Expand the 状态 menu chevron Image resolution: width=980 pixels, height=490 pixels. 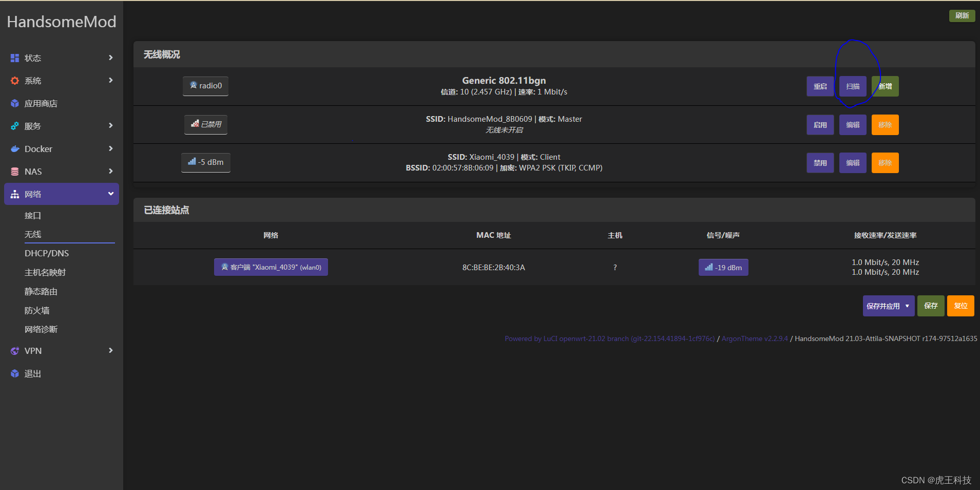pyautogui.click(x=110, y=58)
